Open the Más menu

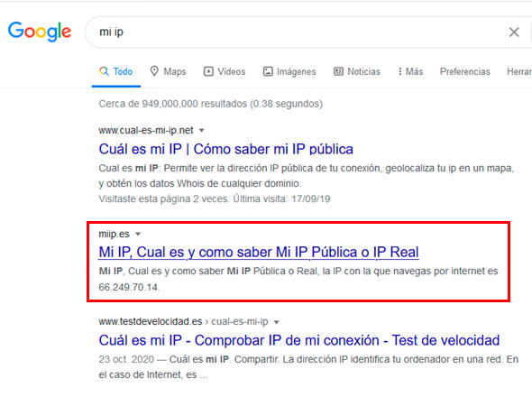[410, 71]
